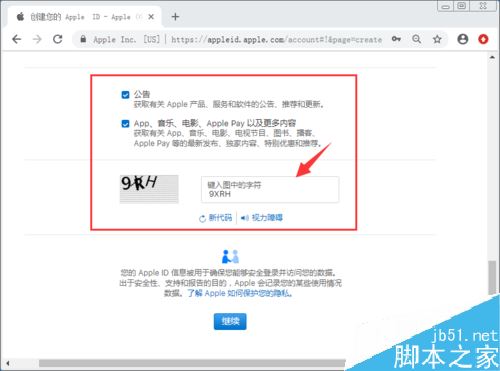The image size is (500, 371).
Task: Close the Apple ID tab
Action: click(x=151, y=17)
